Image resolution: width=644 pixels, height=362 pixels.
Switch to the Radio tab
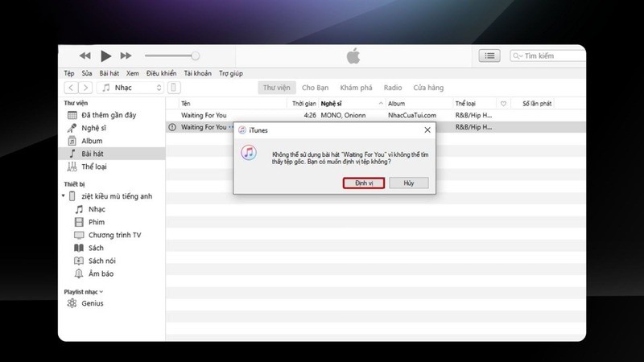393,88
